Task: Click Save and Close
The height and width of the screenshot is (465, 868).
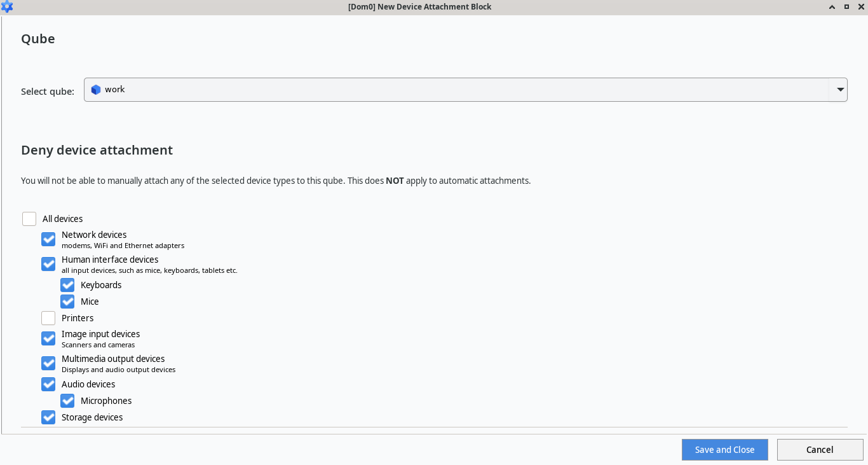Action: point(724,449)
